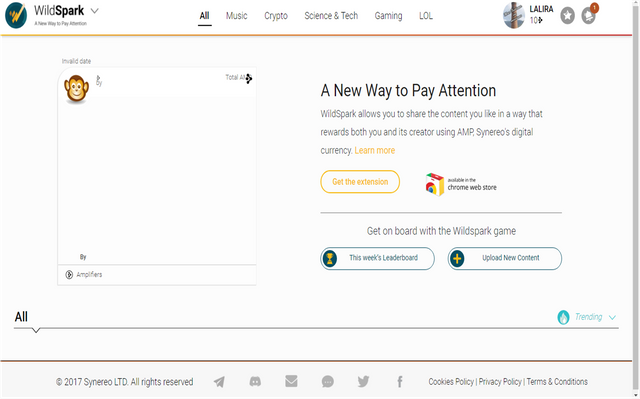Image resolution: width=640 pixels, height=399 pixels.
Task: Click the monkey avatar in card
Action: [x=76, y=89]
